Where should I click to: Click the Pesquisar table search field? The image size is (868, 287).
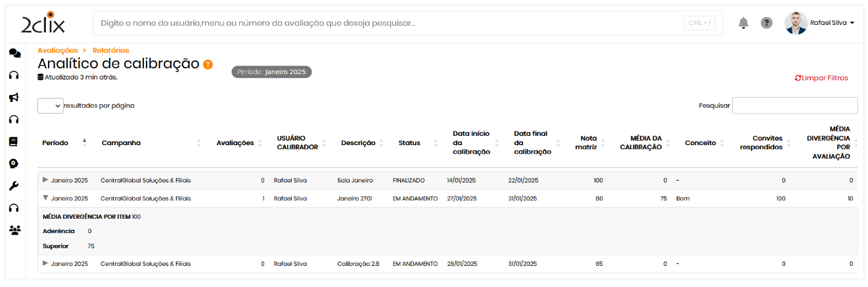794,106
